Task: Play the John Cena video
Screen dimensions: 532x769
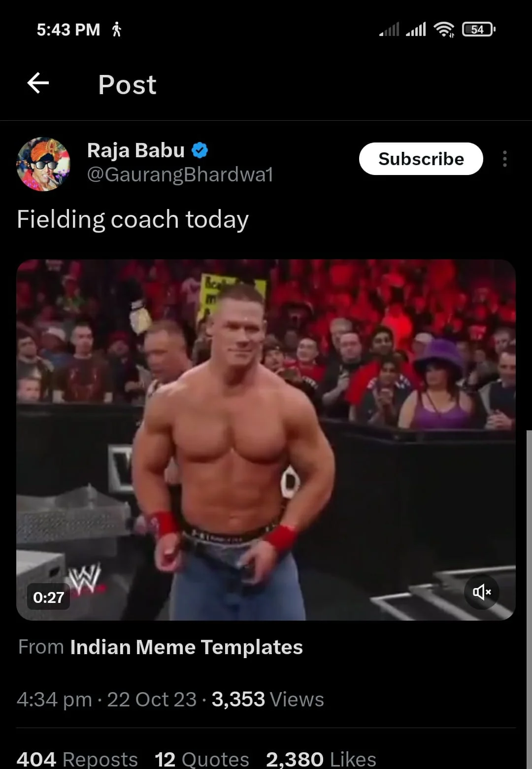Action: [266, 440]
